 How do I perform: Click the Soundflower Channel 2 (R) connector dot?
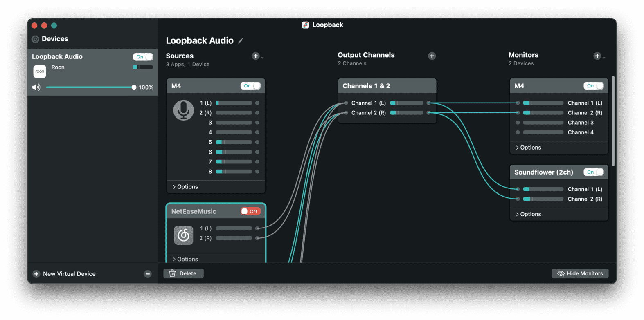coord(518,199)
